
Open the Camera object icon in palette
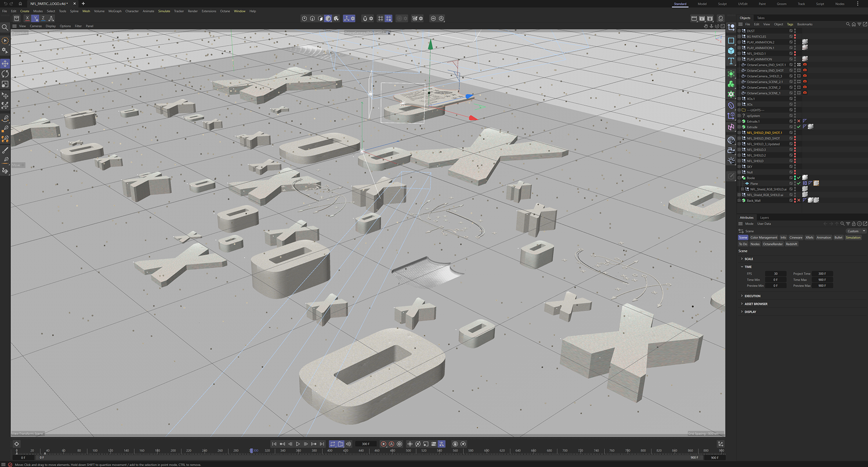731,151
